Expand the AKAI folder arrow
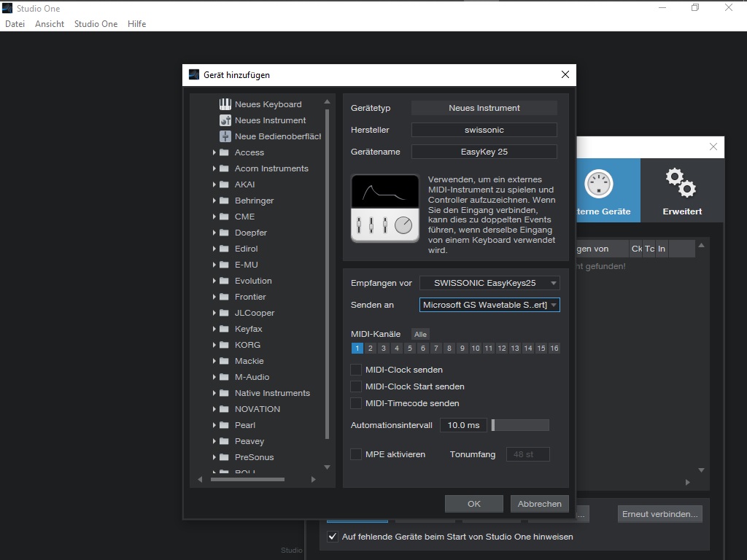Image resolution: width=747 pixels, height=560 pixels. coord(214,184)
